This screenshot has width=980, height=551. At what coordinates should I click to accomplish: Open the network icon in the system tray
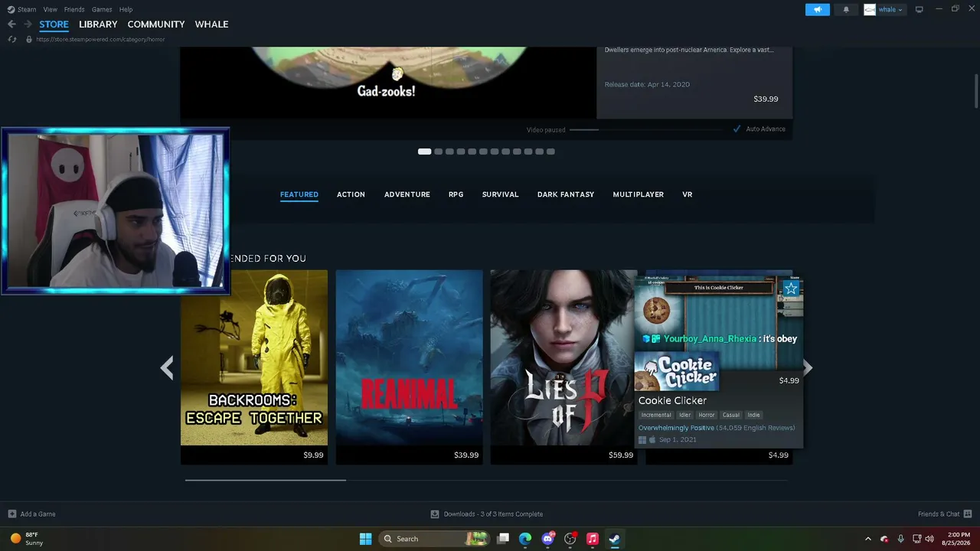916,539
